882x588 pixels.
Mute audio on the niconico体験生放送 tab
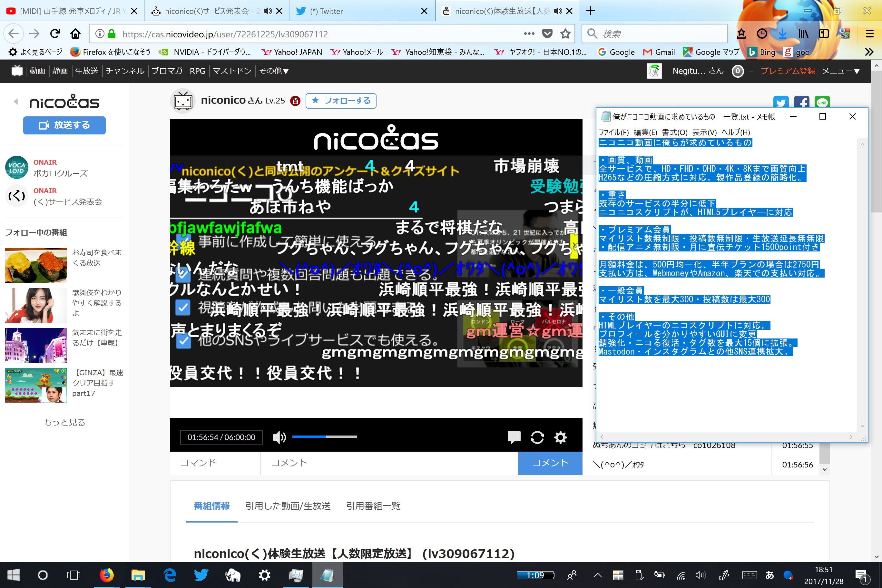[x=558, y=11]
